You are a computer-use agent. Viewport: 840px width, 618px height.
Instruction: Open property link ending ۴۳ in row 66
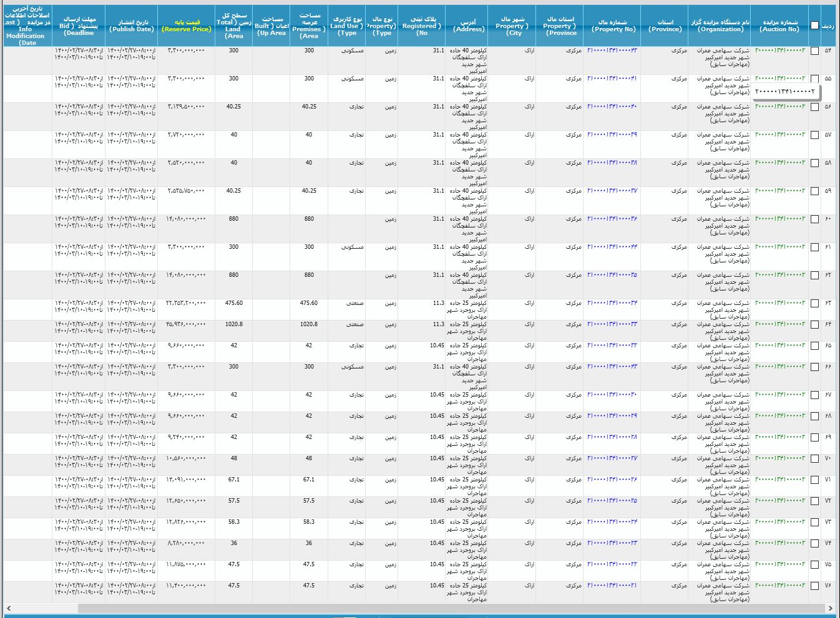(612, 367)
